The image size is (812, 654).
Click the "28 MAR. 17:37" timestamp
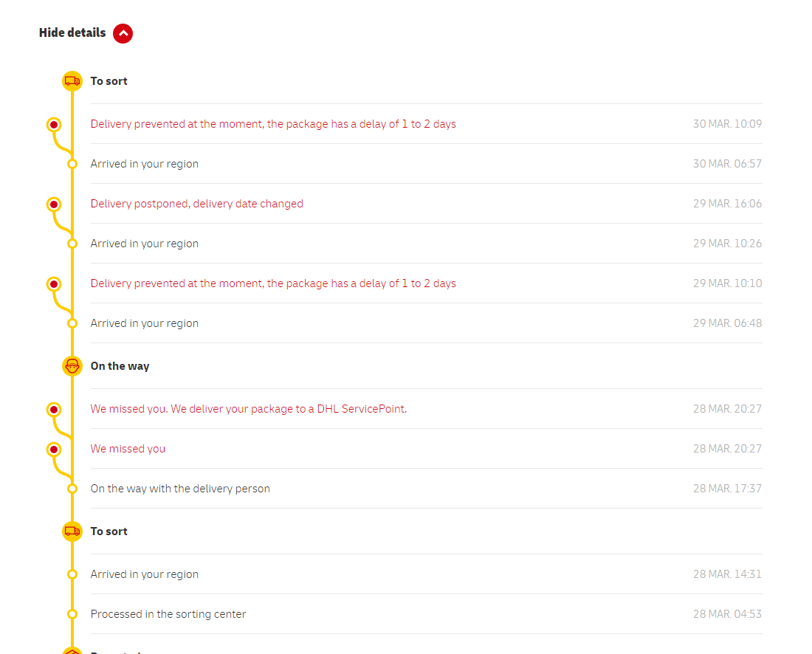click(x=726, y=489)
